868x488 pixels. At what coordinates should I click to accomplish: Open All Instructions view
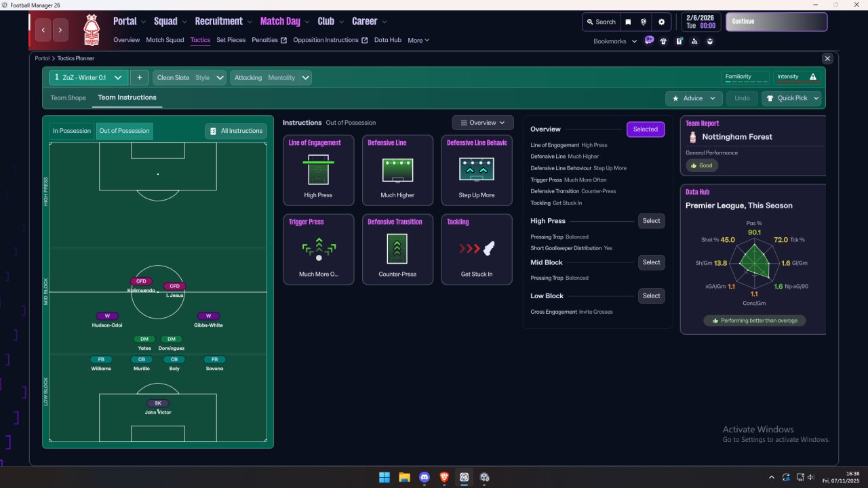pos(236,131)
